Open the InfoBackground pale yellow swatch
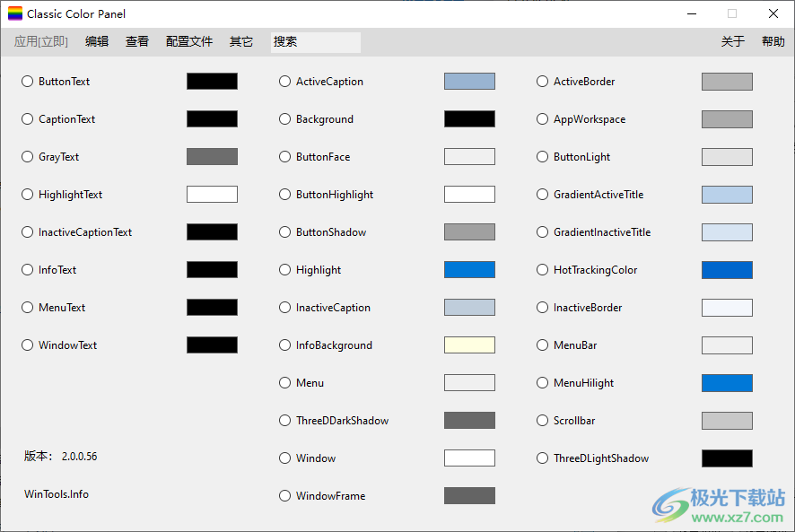 point(469,345)
